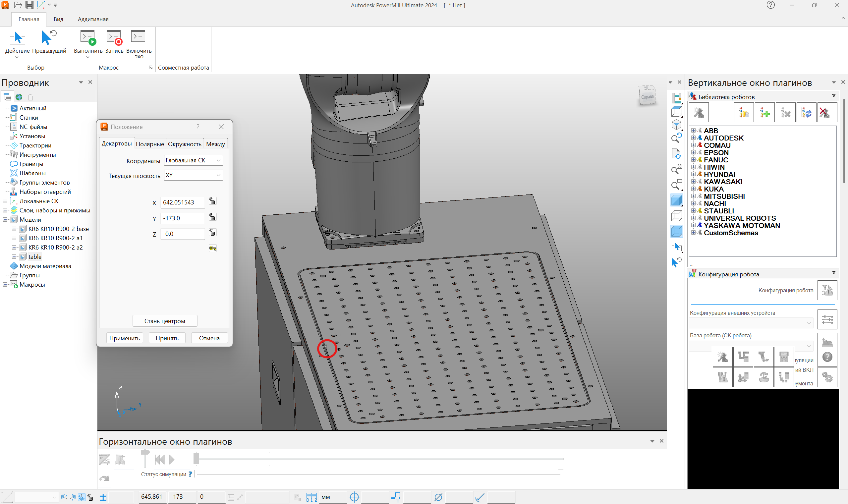
Task: Click the Save project icon in title bar
Action: coord(29,5)
